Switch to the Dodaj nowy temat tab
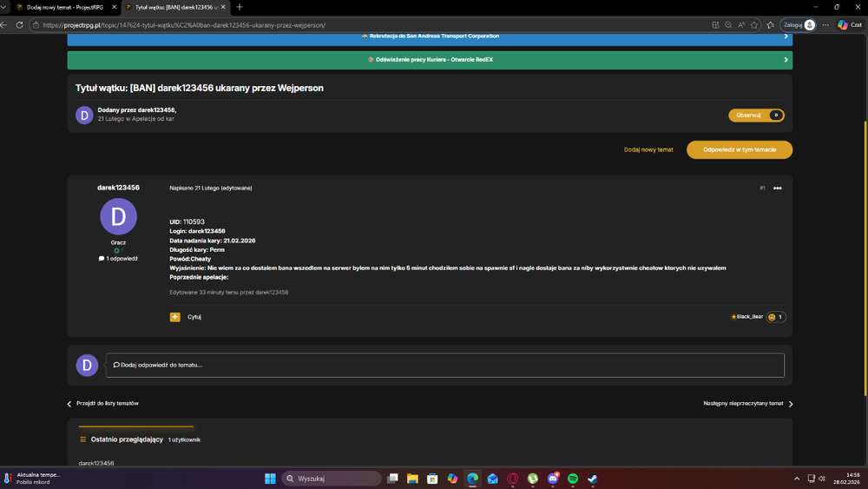The image size is (868, 489). pyautogui.click(x=65, y=7)
